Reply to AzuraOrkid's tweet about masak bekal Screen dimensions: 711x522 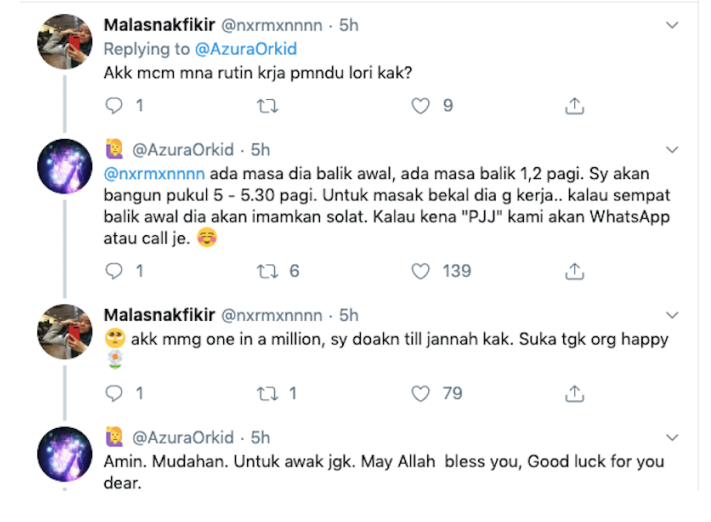pyautogui.click(x=114, y=271)
